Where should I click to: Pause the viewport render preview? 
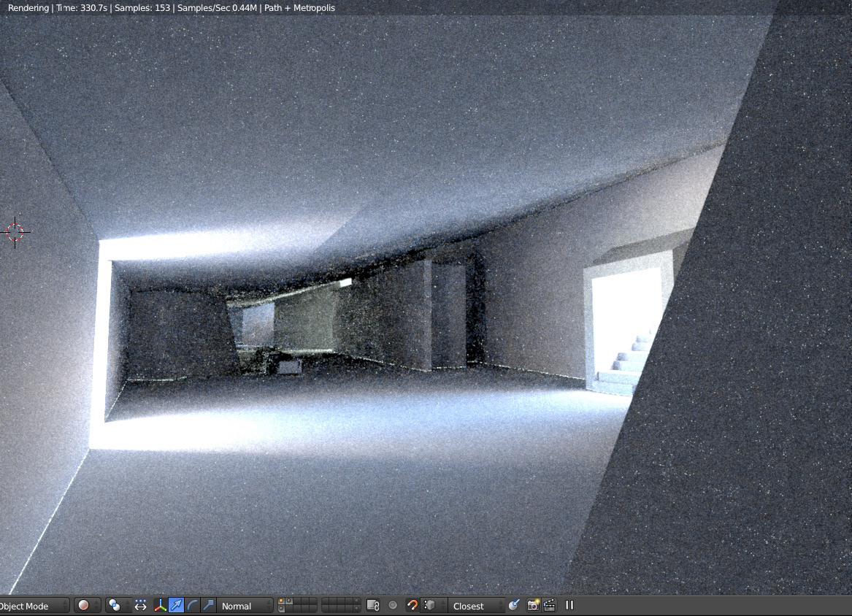point(569,605)
